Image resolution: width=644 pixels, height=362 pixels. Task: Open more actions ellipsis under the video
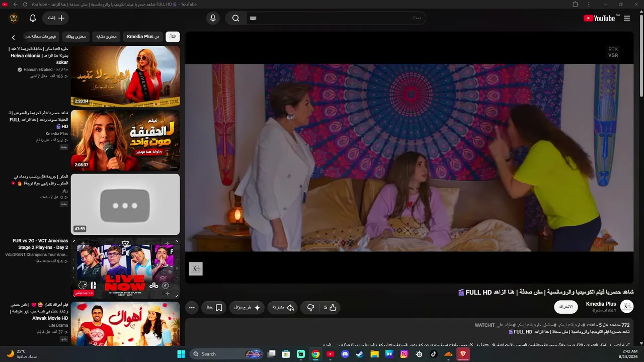pyautogui.click(x=192, y=308)
